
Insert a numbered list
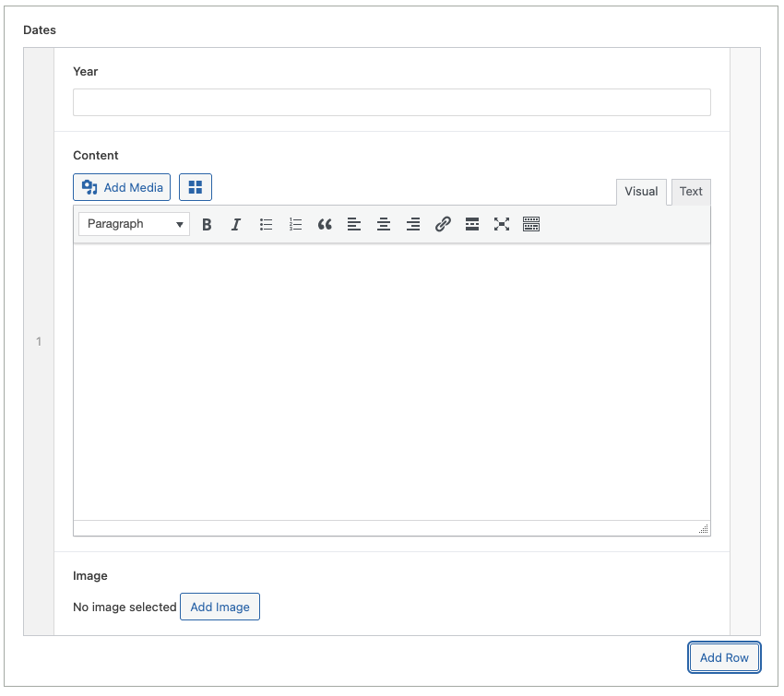295,224
